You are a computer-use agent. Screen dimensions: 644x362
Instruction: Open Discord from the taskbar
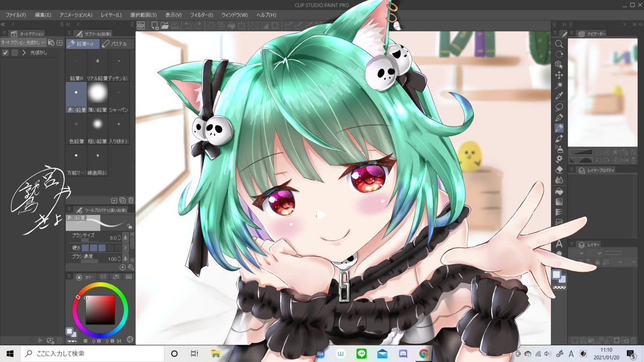click(x=403, y=353)
